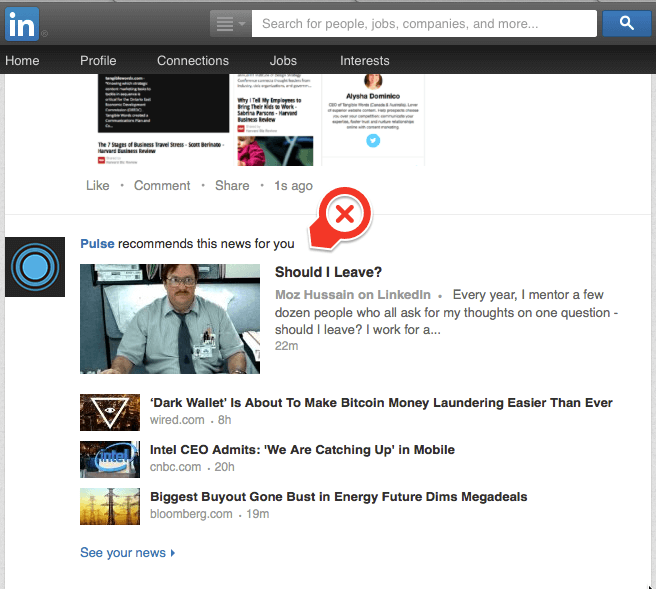Click Share under the post
This screenshot has height=589, width=656.
232,185
